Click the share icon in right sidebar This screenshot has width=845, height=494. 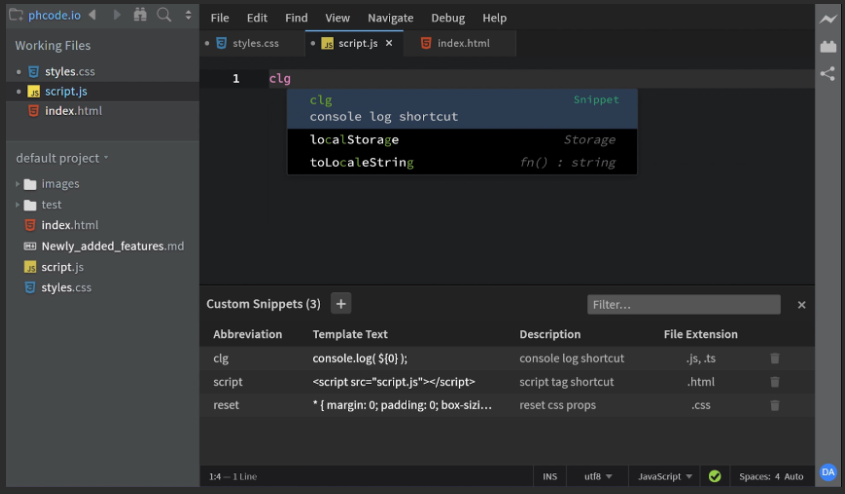(828, 73)
